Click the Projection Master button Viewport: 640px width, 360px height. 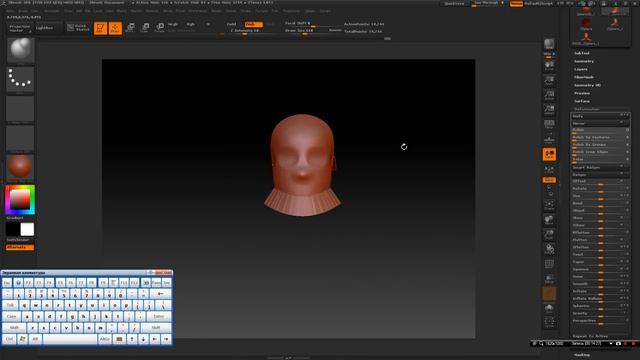pyautogui.click(x=20, y=28)
